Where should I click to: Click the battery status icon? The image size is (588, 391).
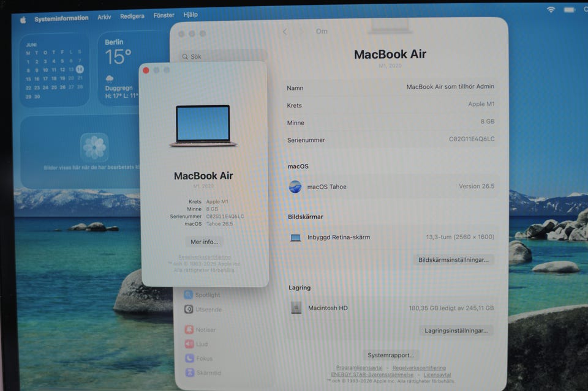569,9
